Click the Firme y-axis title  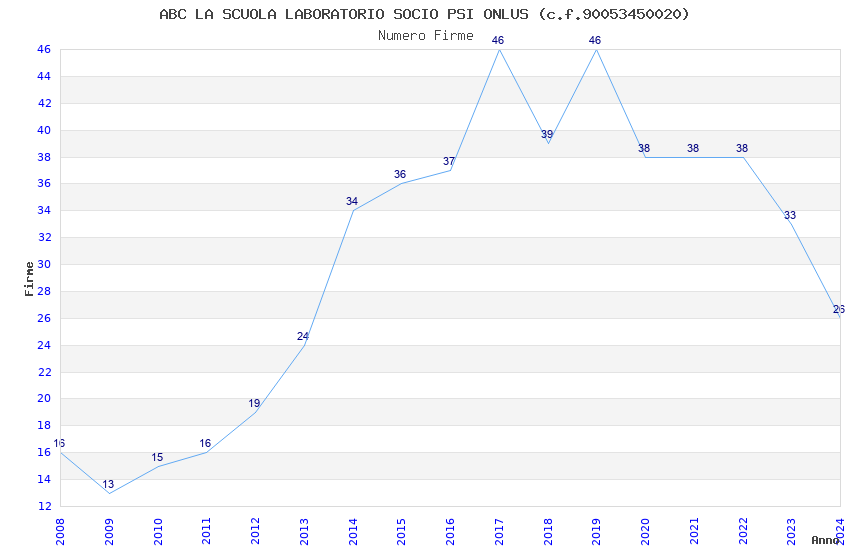point(29,279)
